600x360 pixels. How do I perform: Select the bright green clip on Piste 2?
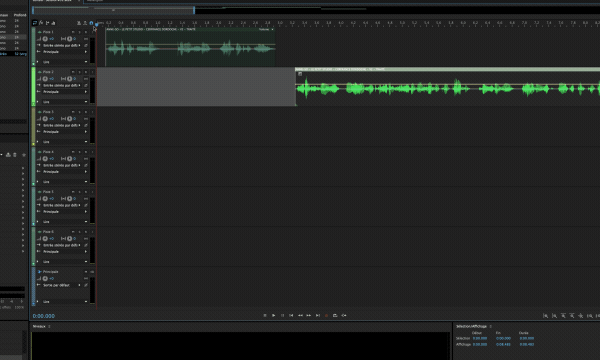(x=447, y=86)
